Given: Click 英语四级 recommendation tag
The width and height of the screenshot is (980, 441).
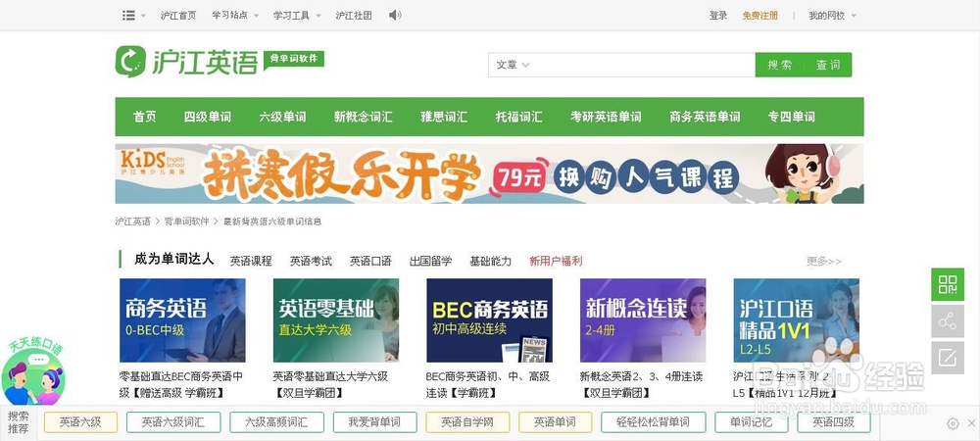Looking at the screenshot, I should [x=834, y=422].
